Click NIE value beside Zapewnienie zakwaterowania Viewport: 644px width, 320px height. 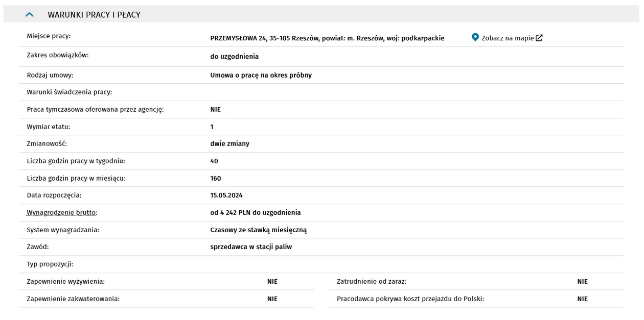tap(272, 299)
